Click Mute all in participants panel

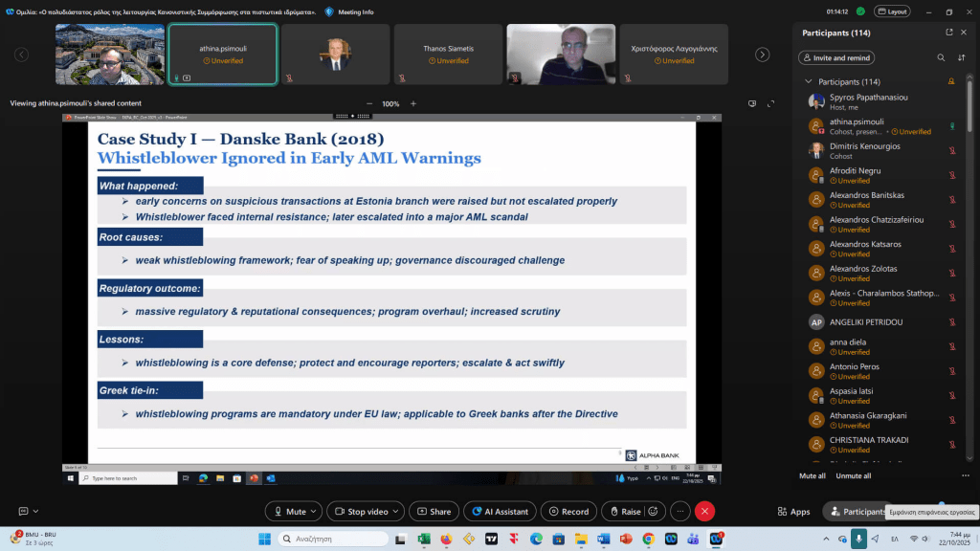pos(813,475)
